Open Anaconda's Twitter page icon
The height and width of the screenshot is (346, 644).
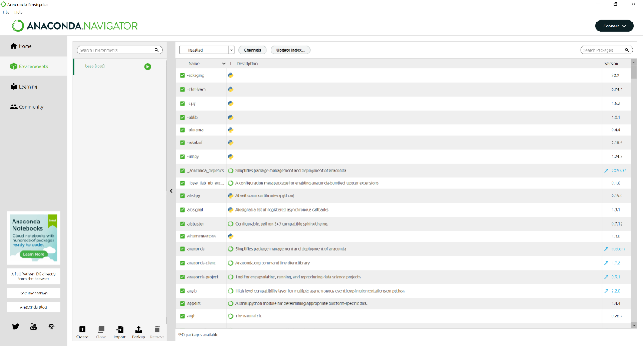point(16,327)
